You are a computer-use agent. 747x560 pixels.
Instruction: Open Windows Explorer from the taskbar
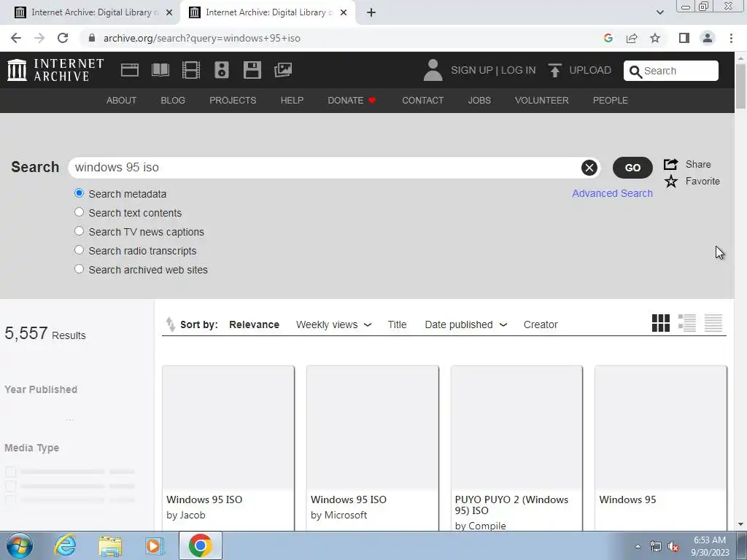point(110,545)
